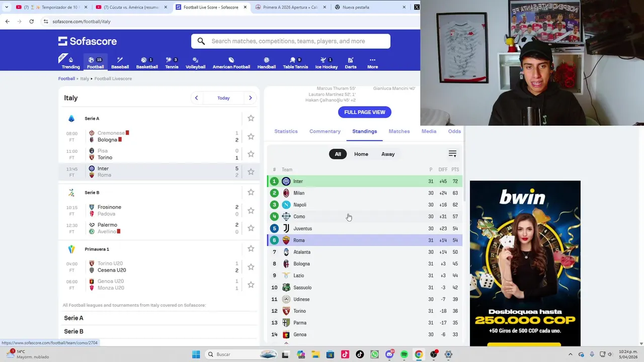This screenshot has height=362, width=644.
Task: Switch to the Statistics tab
Action: tap(286, 131)
